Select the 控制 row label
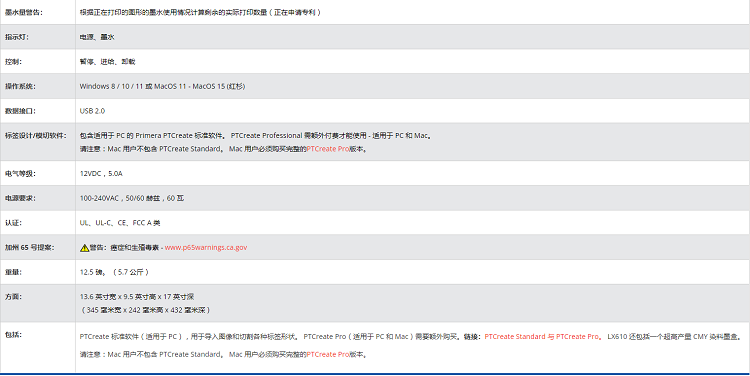 point(13,62)
